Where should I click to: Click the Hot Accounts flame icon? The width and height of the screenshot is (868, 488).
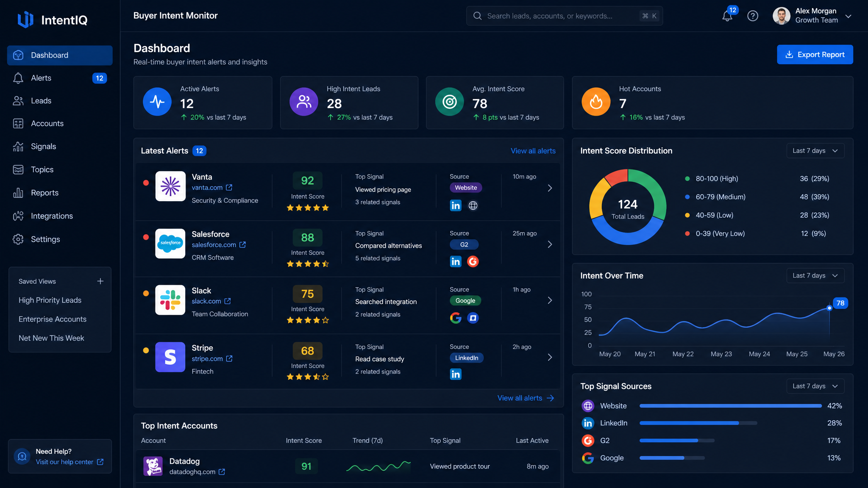596,102
